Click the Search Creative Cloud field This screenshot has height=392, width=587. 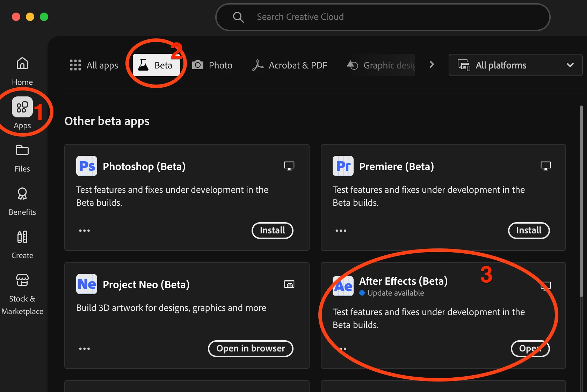[x=383, y=17]
